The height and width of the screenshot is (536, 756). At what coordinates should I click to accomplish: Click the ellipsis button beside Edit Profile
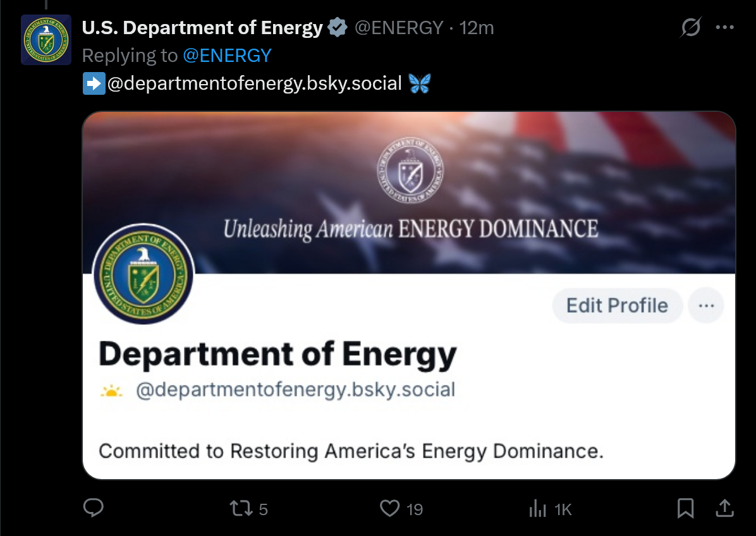[x=705, y=306]
